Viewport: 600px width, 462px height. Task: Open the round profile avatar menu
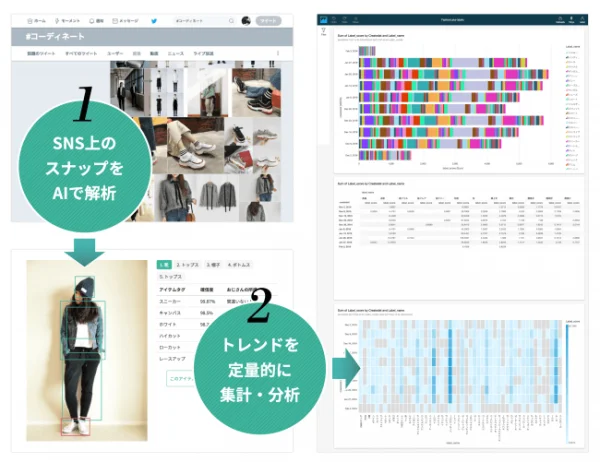tap(246, 21)
